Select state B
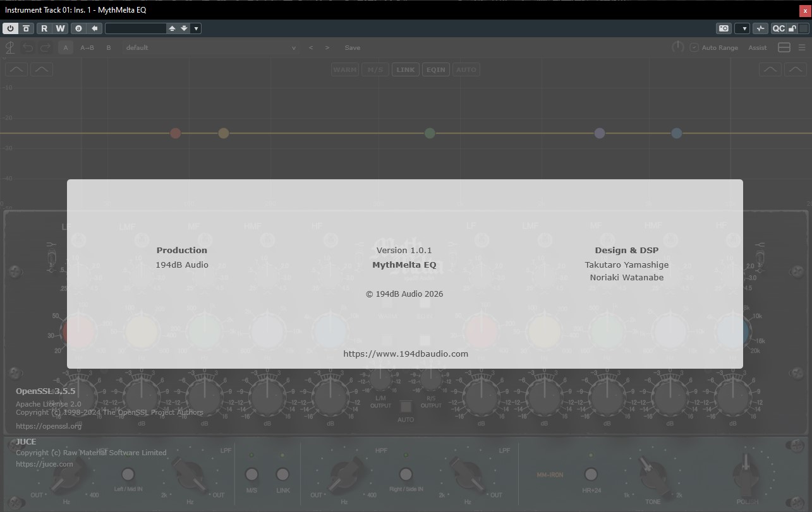 (x=109, y=47)
